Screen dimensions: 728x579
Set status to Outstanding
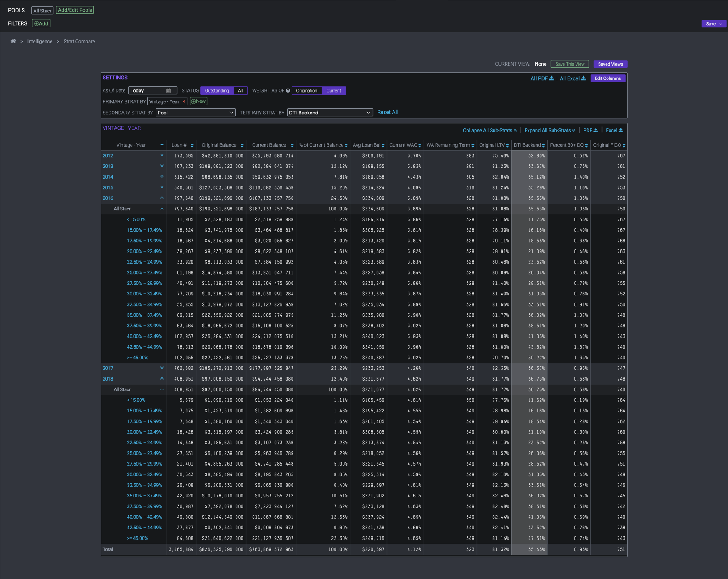click(x=217, y=91)
